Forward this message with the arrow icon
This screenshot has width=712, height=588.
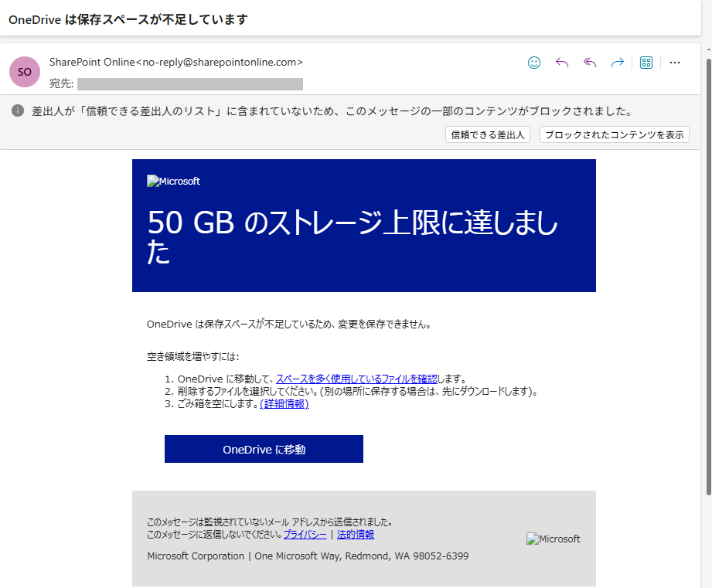pyautogui.click(x=617, y=63)
